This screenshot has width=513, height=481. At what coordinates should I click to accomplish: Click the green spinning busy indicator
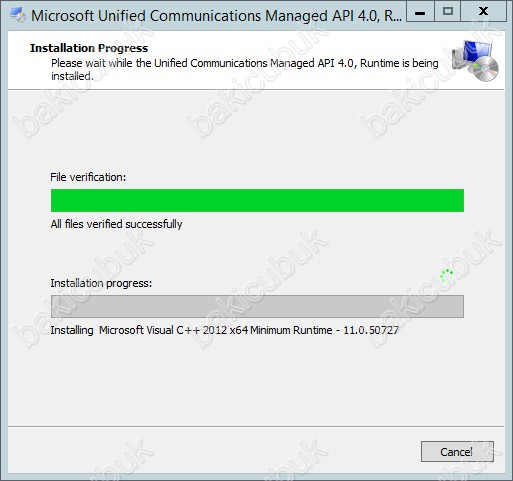pos(447,275)
